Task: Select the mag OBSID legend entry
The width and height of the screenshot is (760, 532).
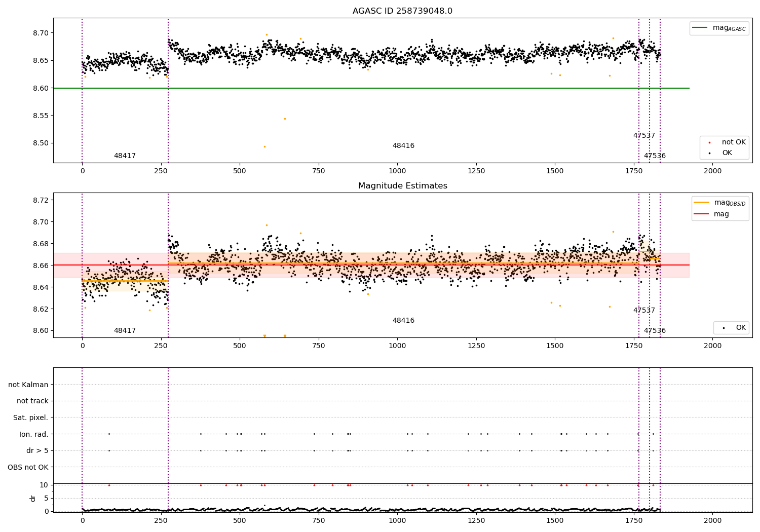Action: click(x=720, y=203)
